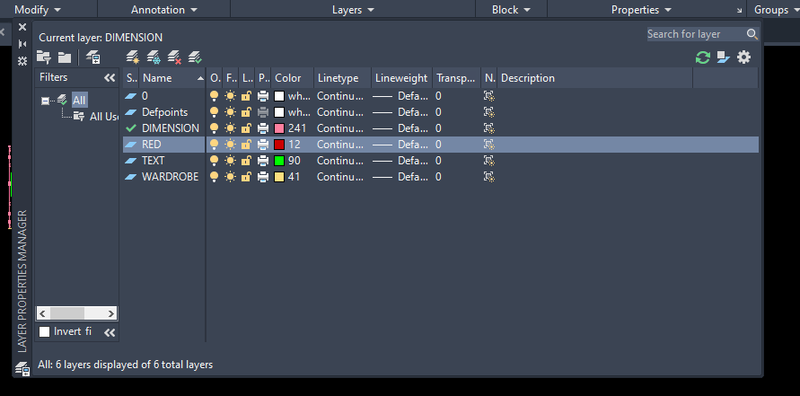
Task: Click the Set Current layer icon
Action: coord(195,57)
